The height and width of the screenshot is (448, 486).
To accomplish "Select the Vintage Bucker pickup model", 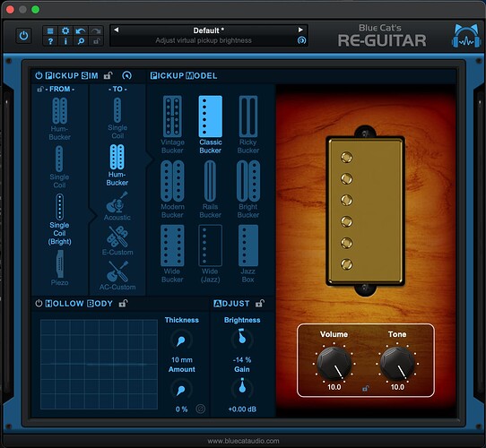I will coord(172,125).
